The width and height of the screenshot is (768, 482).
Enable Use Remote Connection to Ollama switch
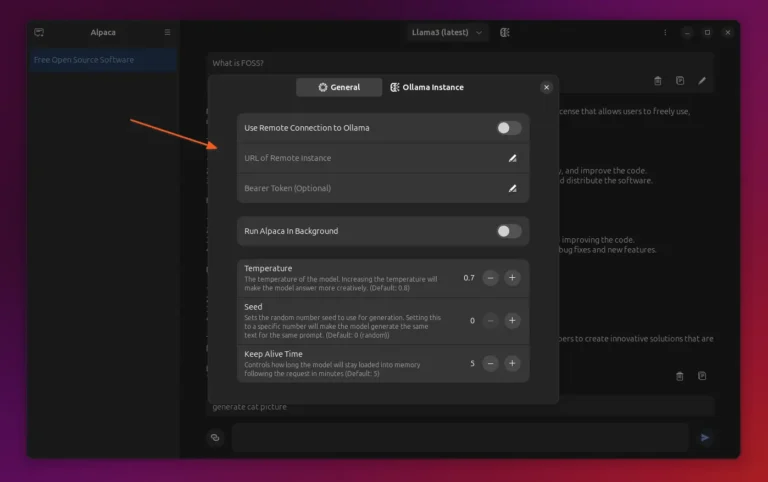509,128
